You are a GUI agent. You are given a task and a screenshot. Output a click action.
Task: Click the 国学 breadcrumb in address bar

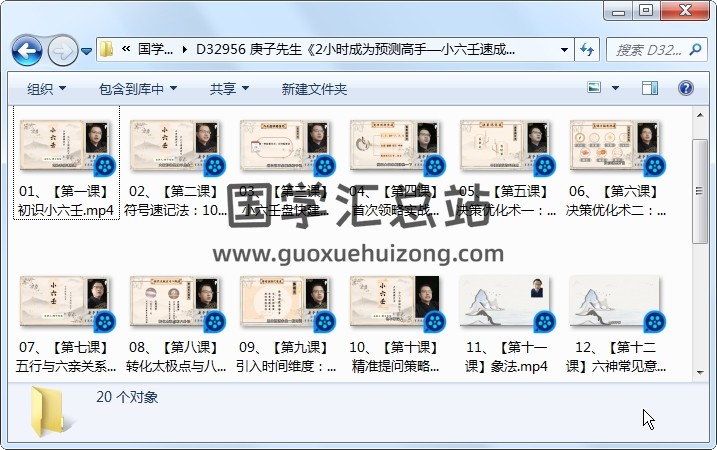click(155, 49)
